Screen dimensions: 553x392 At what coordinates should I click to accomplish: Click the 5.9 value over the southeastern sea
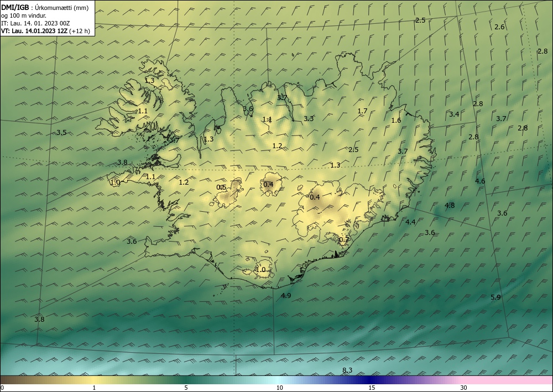coord(495,297)
